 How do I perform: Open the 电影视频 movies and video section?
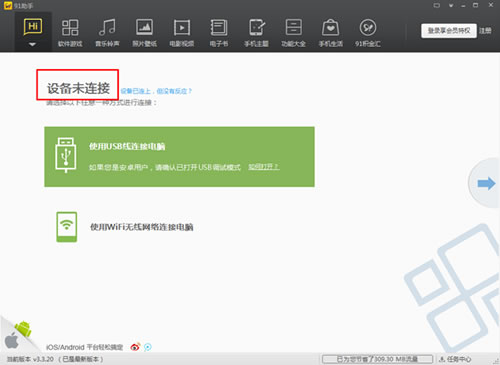[x=182, y=32]
